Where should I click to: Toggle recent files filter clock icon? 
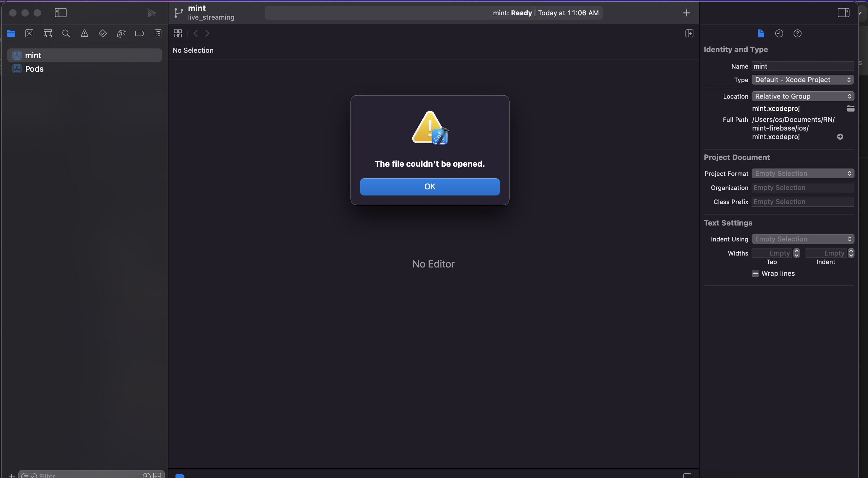coord(147,475)
